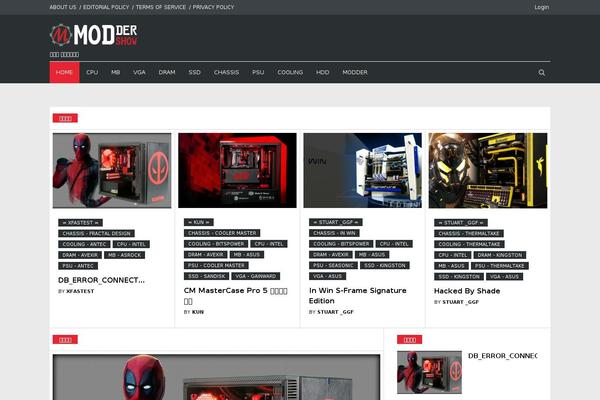Click the CHASSIS - THERMALTAKE tag
This screenshot has width=600, height=400.
point(469,233)
